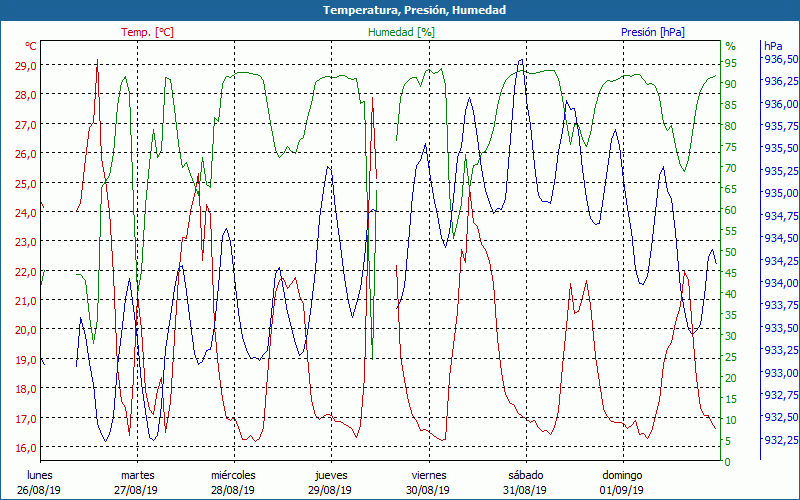The height and width of the screenshot is (500, 800).
Task: Click the 932,50 pressure axis value
Action: (781, 417)
